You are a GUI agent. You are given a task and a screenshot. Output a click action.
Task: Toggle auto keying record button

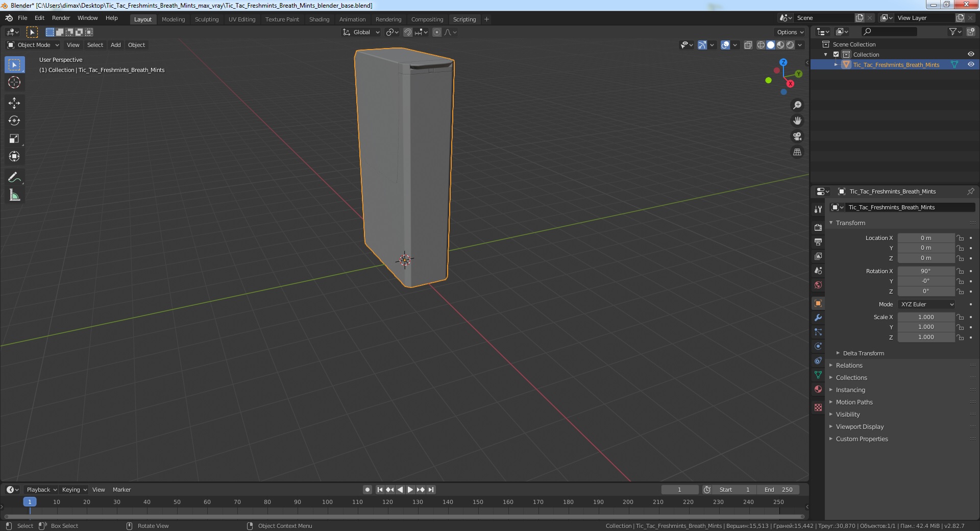pyautogui.click(x=367, y=490)
